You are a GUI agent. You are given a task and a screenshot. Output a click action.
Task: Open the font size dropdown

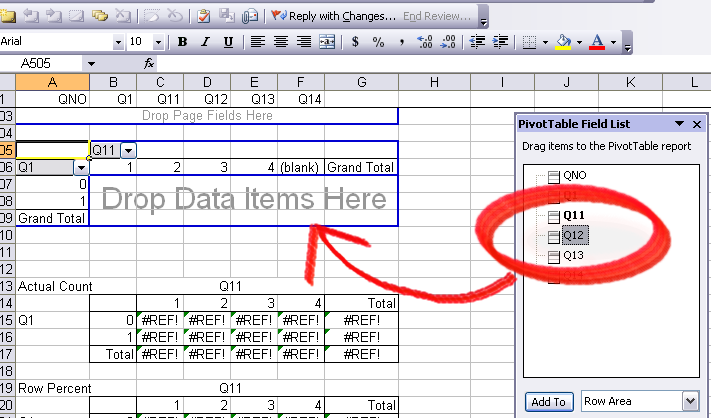[161, 42]
